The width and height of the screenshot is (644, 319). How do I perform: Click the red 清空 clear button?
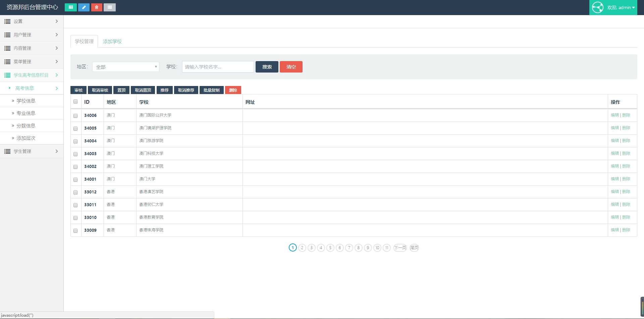(291, 67)
